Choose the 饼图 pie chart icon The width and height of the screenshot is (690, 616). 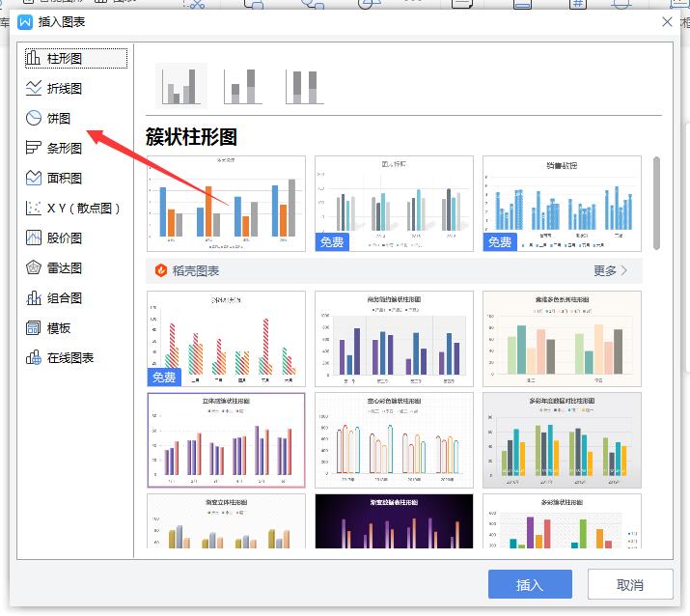point(34,118)
